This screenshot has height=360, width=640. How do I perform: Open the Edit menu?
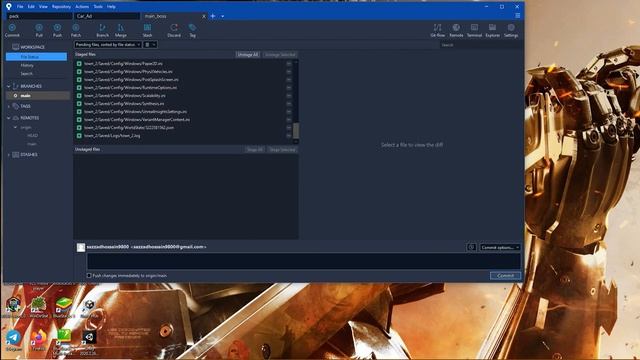coord(31,7)
